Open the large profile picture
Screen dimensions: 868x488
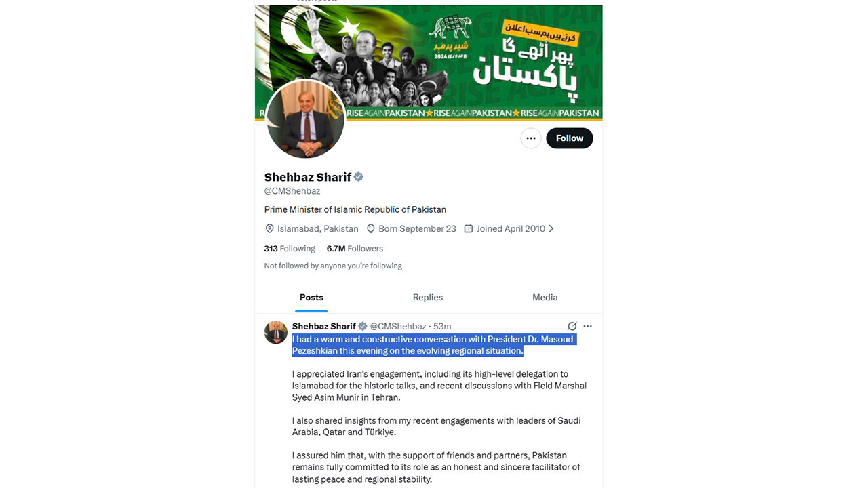(x=305, y=119)
